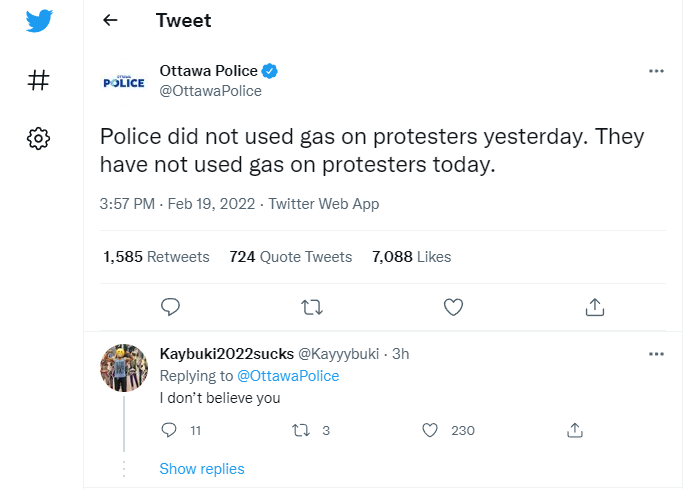Open the @OttawaPolice mention link in reply
696x489 pixels.
[x=288, y=376]
